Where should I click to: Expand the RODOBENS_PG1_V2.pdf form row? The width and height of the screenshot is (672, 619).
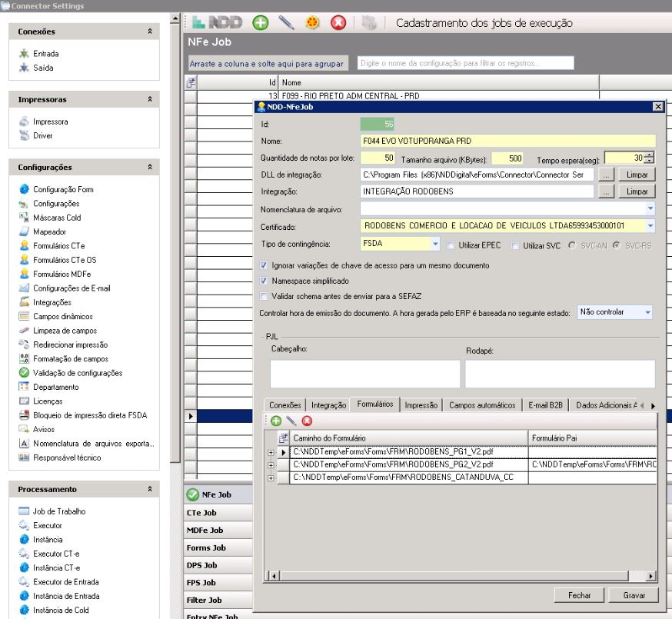[x=271, y=452]
